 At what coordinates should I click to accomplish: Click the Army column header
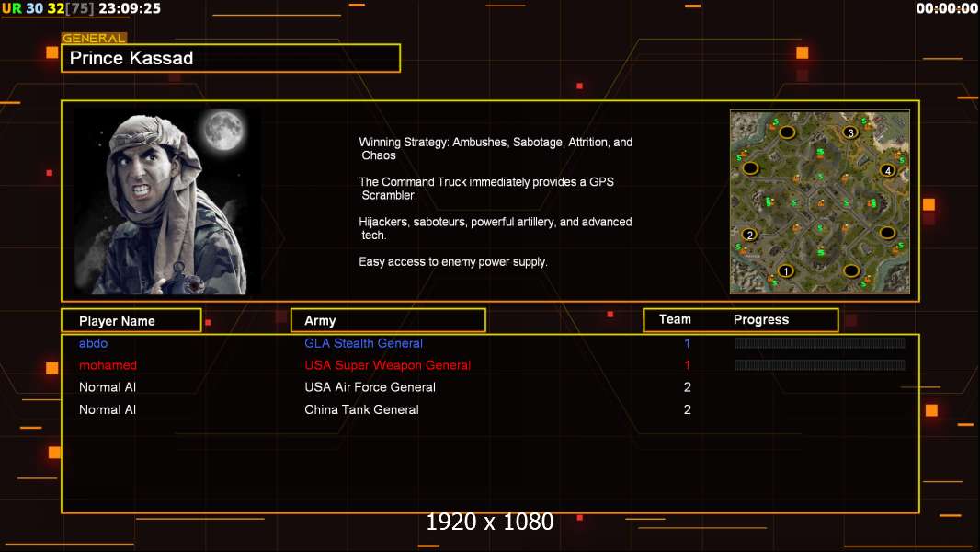(388, 320)
